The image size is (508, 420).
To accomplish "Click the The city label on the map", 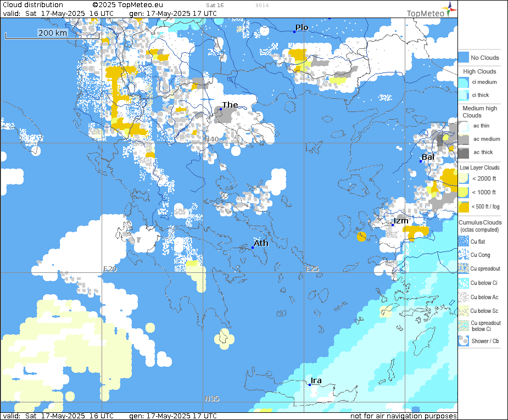I will [230, 105].
